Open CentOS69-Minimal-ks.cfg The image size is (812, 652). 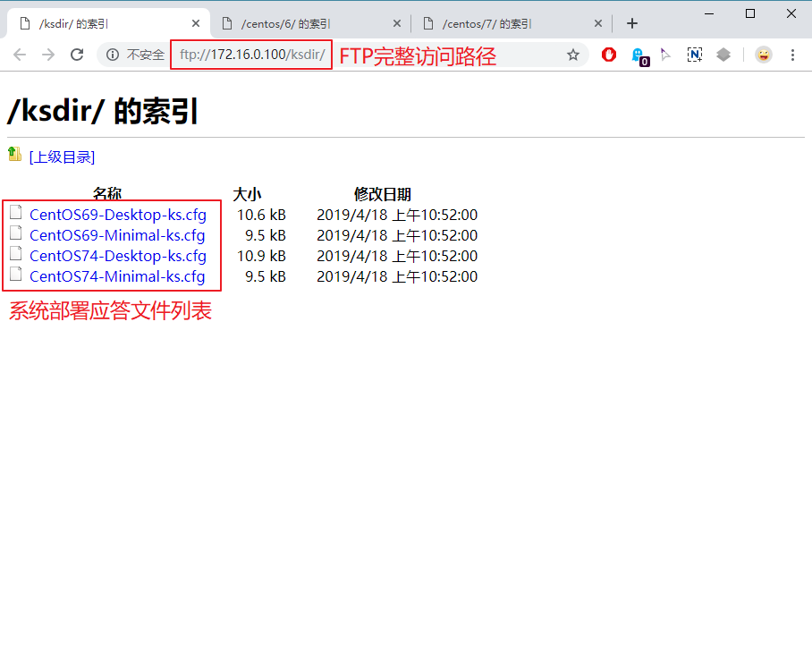pyautogui.click(x=117, y=235)
